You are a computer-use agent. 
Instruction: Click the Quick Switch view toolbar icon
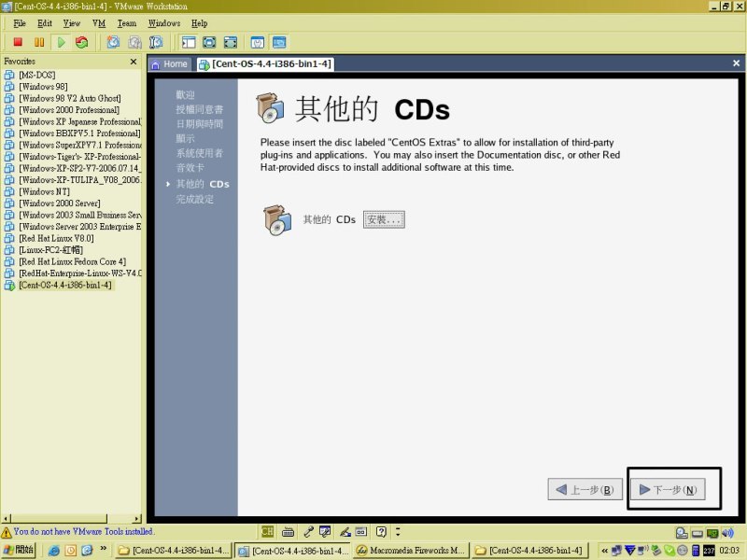[x=209, y=42]
